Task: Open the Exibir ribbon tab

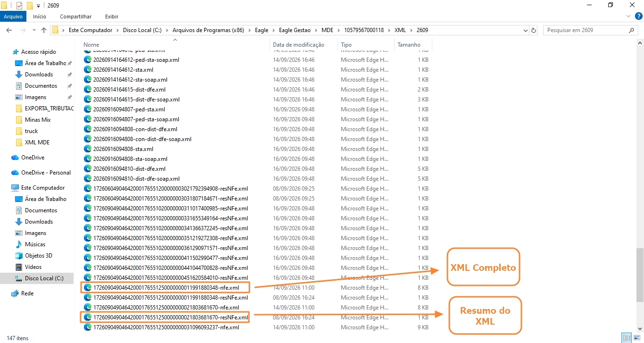Action: tap(112, 17)
